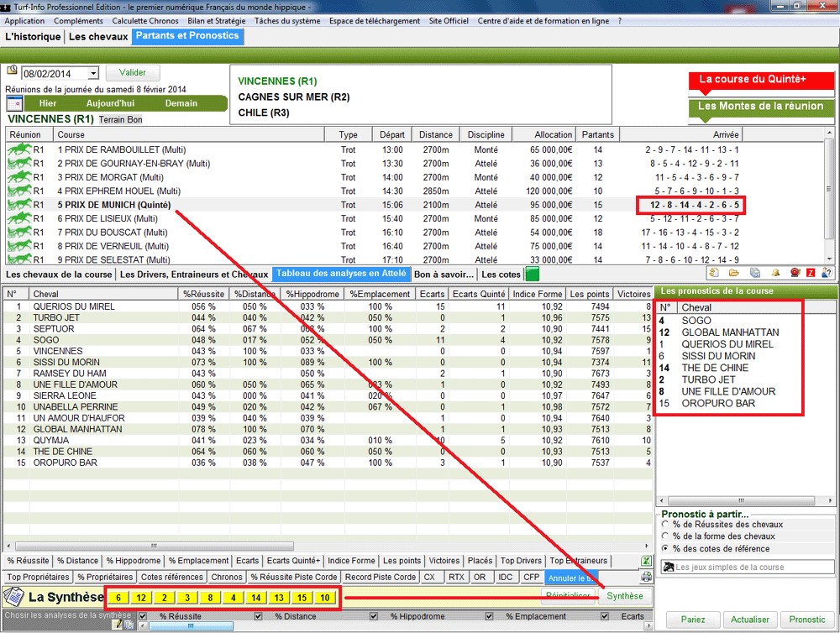The image size is (840, 633).
Task: Click the yellow synthesis number 12 box
Action: tap(141, 598)
